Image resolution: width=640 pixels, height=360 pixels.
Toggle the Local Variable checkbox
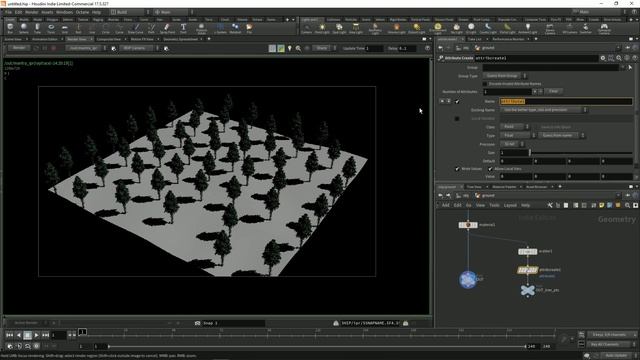coord(457,118)
